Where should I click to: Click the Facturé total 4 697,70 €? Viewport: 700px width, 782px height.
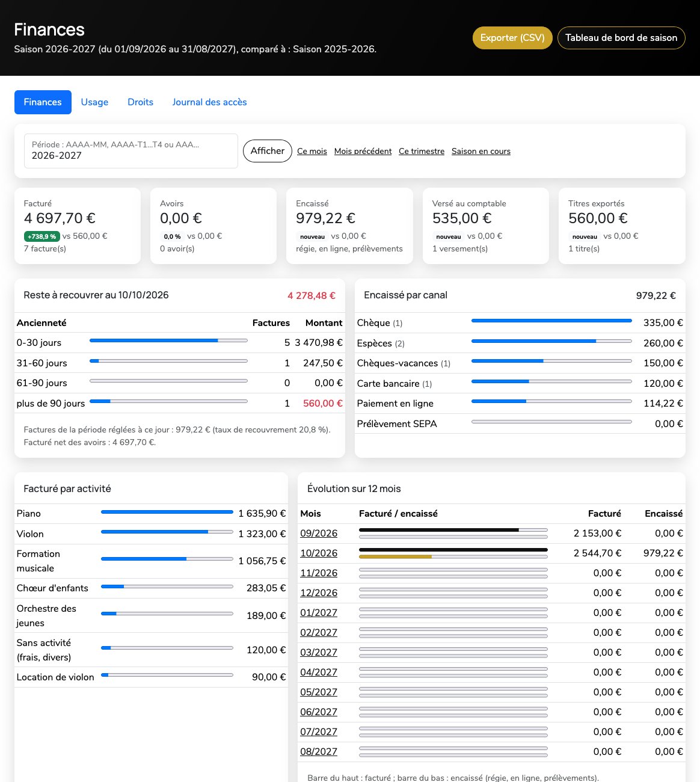[60, 218]
